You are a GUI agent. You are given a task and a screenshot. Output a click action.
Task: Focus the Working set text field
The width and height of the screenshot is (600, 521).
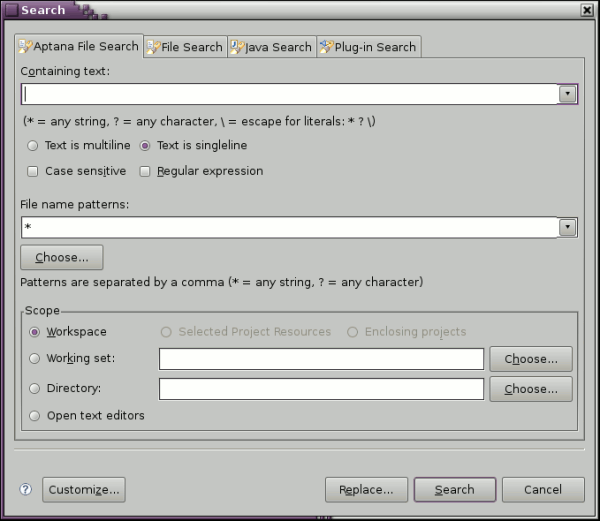(x=321, y=359)
